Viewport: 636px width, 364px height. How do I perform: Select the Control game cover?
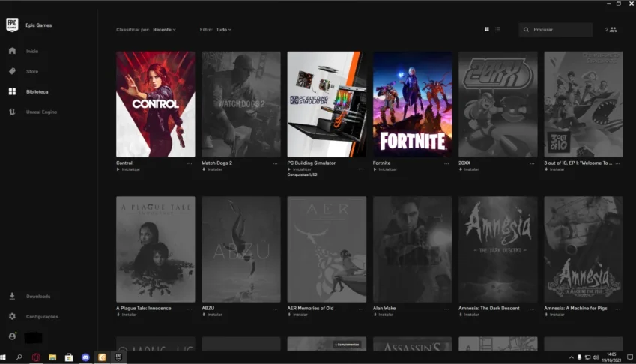pos(155,104)
